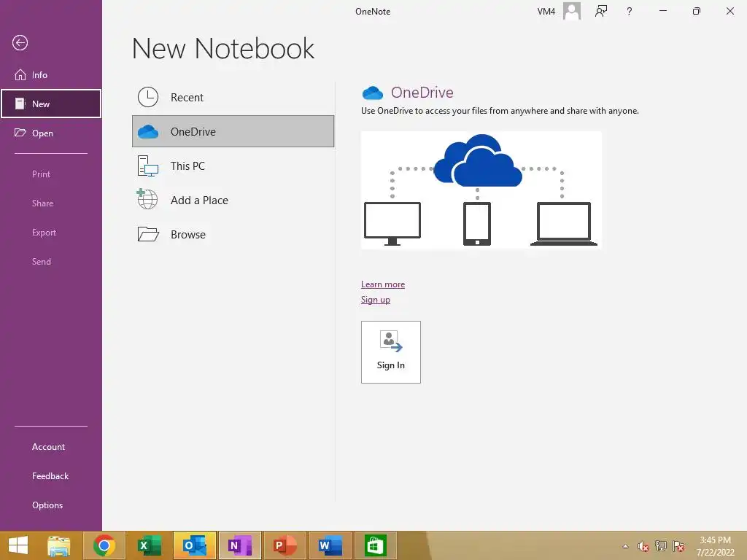Select OneDrive as notebook location
Image resolution: width=747 pixels, height=560 pixels.
[233, 131]
